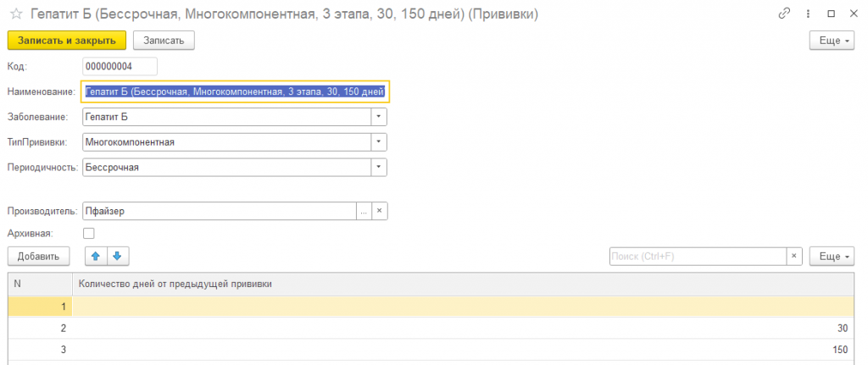Move row down with blue arrow
The image size is (868, 365).
117,256
